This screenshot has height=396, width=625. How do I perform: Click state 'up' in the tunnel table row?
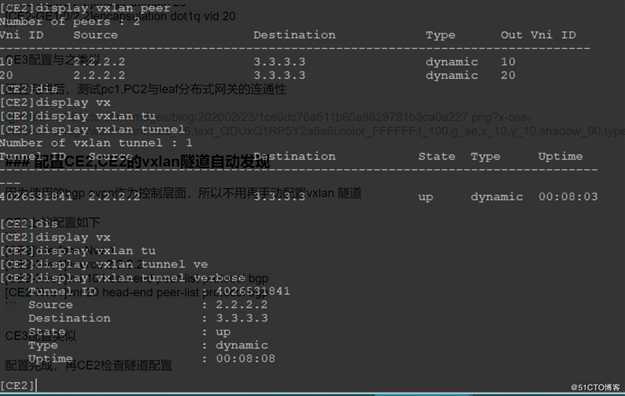tap(425, 197)
